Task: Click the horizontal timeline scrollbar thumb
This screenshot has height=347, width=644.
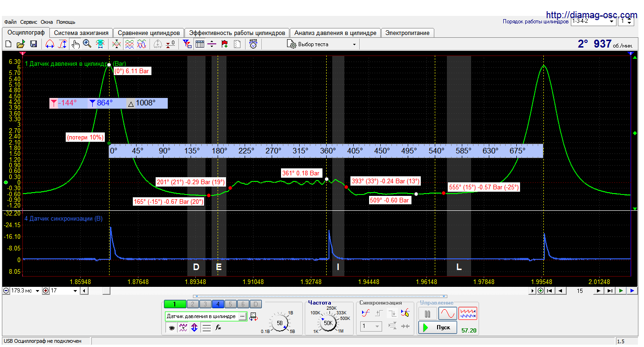Action: (106, 291)
